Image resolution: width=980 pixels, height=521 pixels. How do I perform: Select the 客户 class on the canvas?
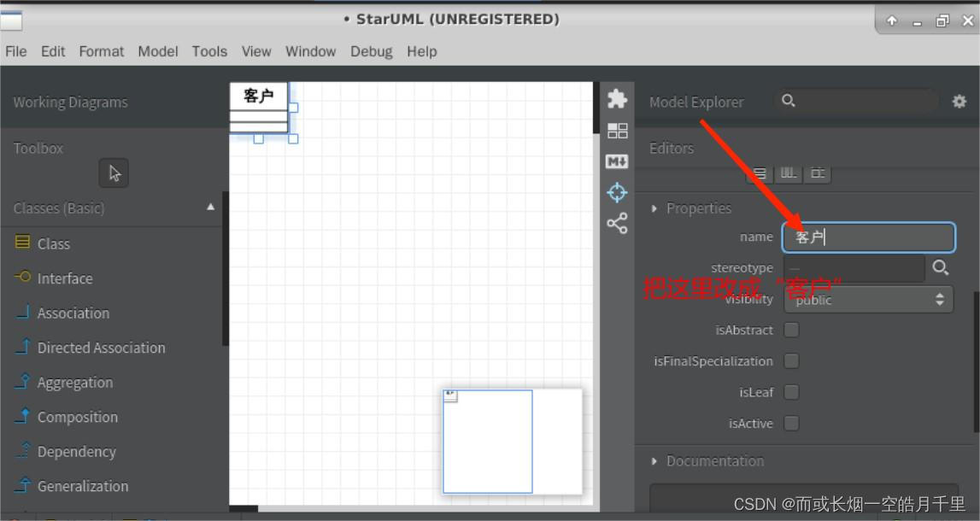[259, 108]
